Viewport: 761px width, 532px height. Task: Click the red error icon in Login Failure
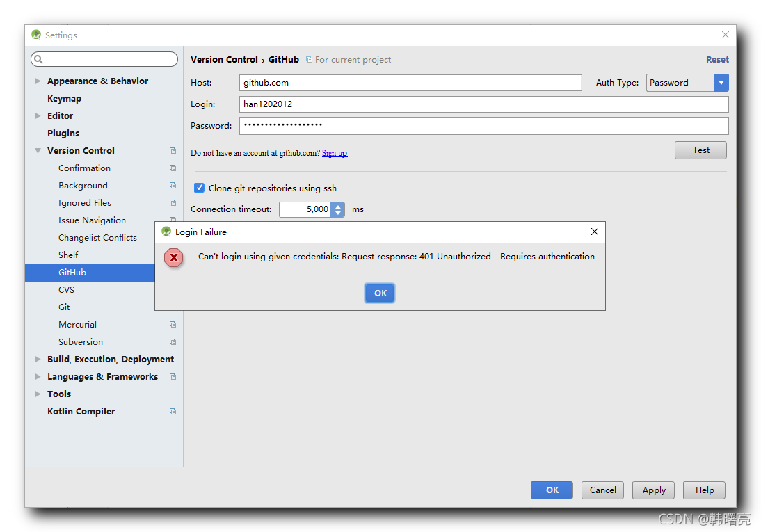coord(174,258)
